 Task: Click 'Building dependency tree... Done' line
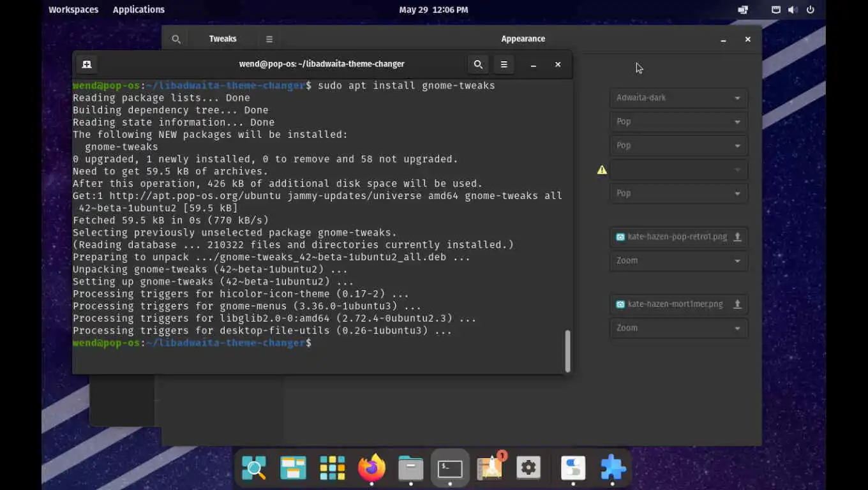point(170,110)
